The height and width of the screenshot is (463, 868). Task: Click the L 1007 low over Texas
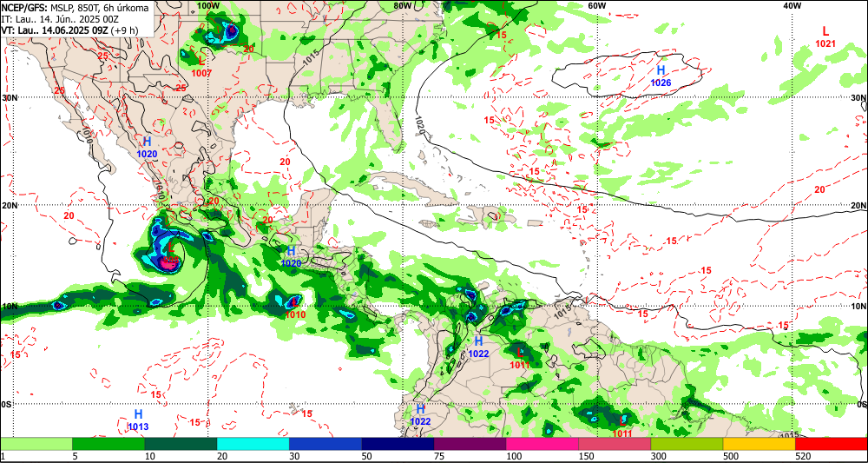coord(201,65)
